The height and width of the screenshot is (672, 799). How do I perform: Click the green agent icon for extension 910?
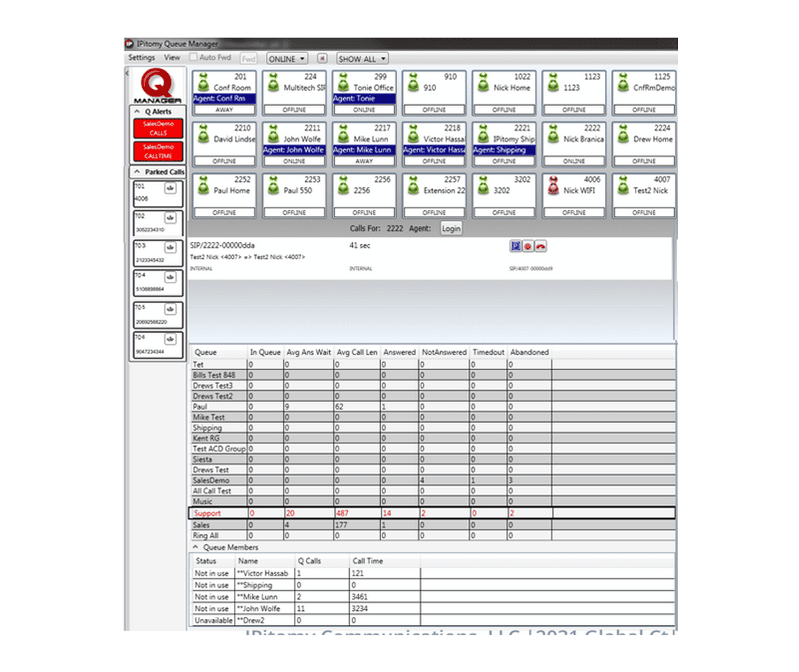[413, 82]
